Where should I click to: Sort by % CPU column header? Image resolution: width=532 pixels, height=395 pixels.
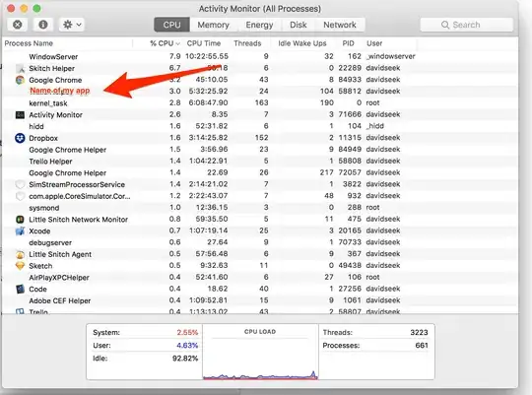click(162, 43)
